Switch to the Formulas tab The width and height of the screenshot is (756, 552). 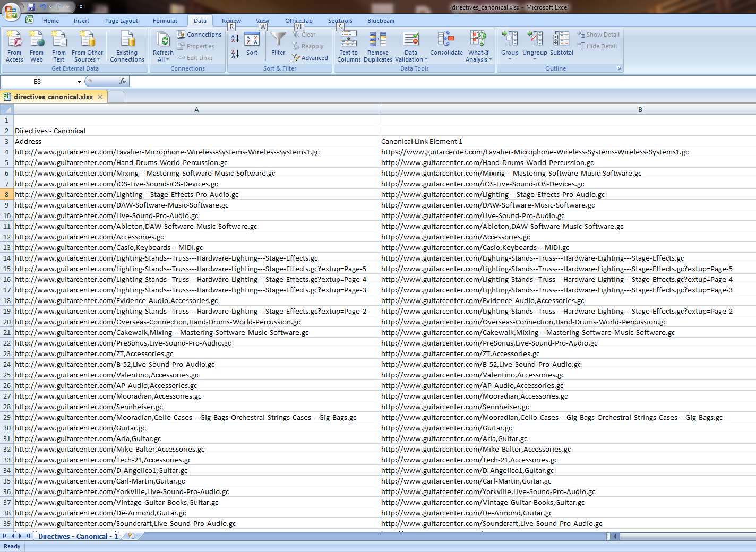click(x=165, y=21)
